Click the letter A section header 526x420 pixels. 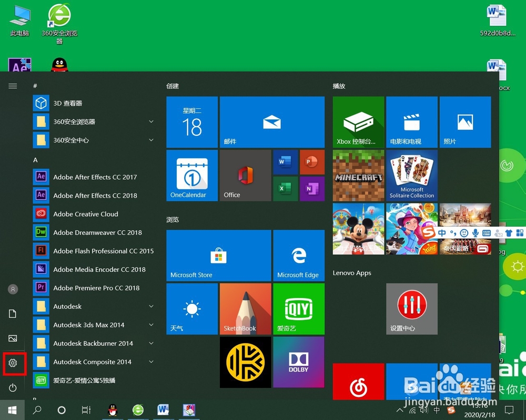[35, 159]
